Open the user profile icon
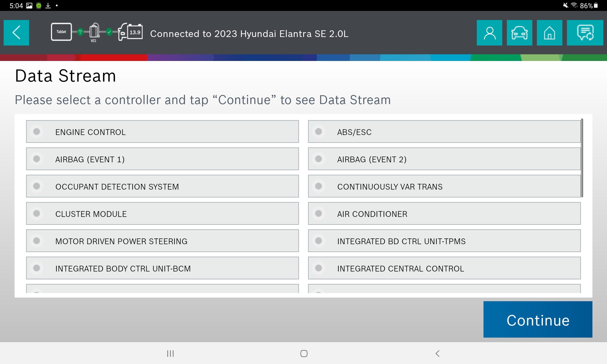The image size is (607, 364). (x=489, y=33)
